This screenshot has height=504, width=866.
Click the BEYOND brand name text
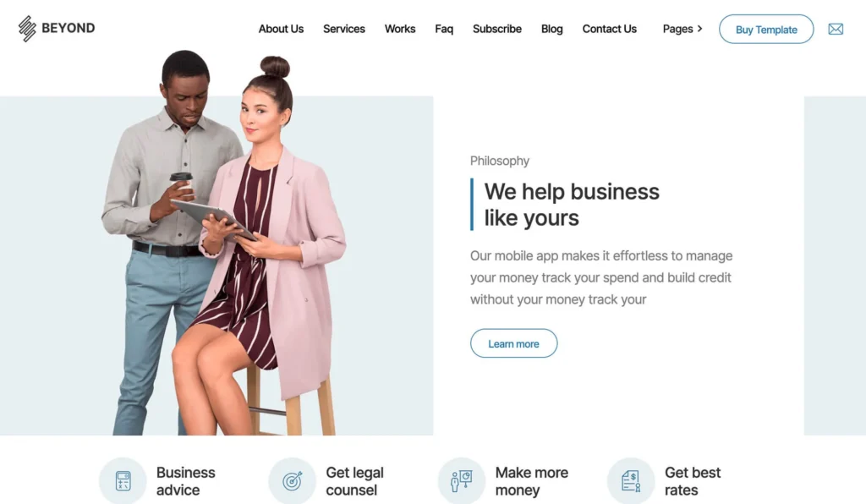click(x=68, y=28)
